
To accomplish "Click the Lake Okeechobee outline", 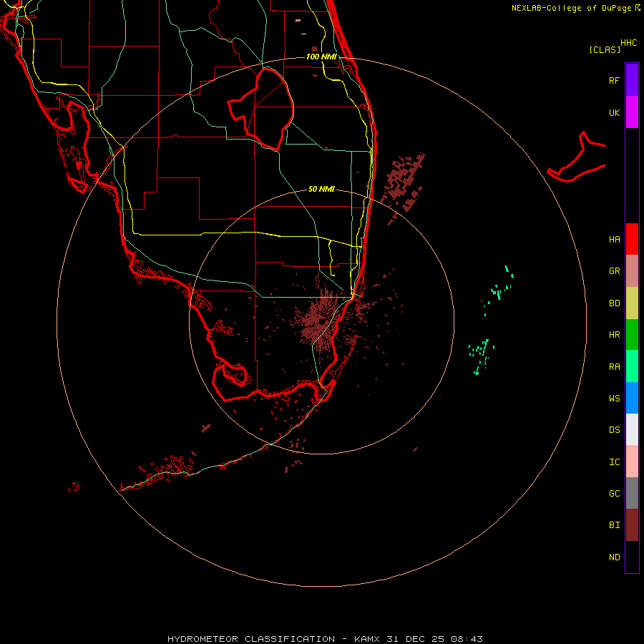I will pos(261,108).
